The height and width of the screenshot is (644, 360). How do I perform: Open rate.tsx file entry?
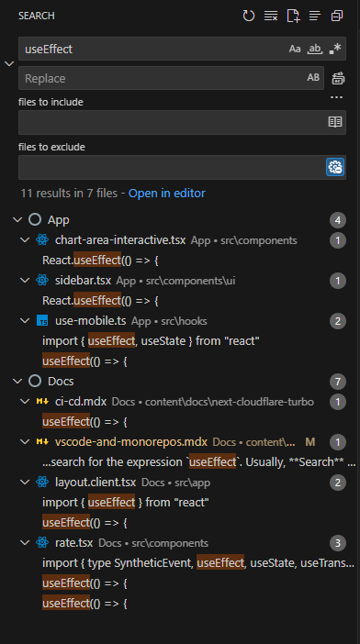[74, 543]
